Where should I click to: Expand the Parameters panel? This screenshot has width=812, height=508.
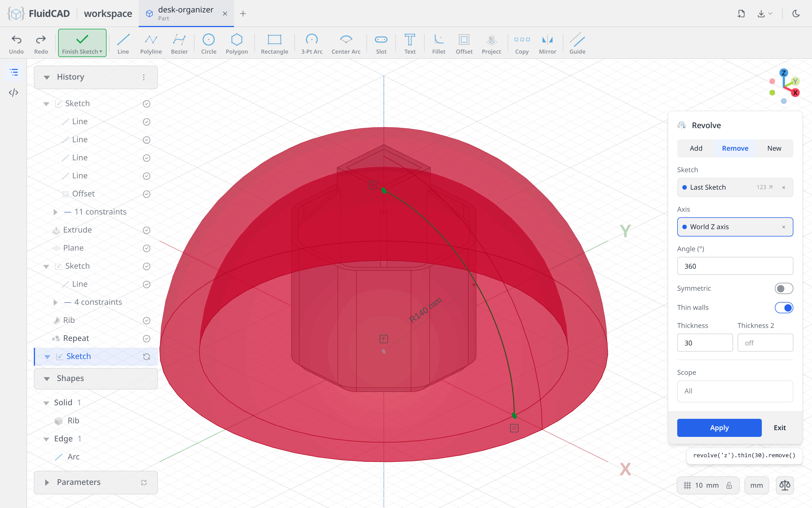(47, 483)
